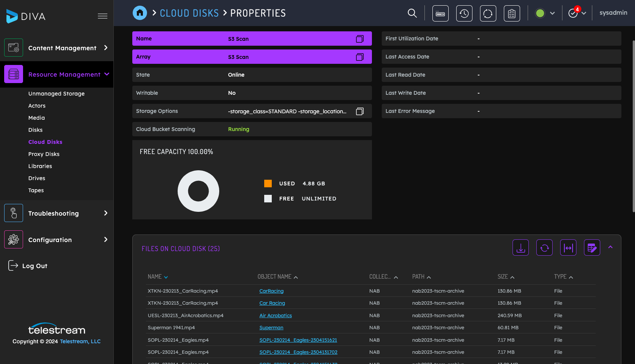Click the drive status toolbar icon

[440, 14]
